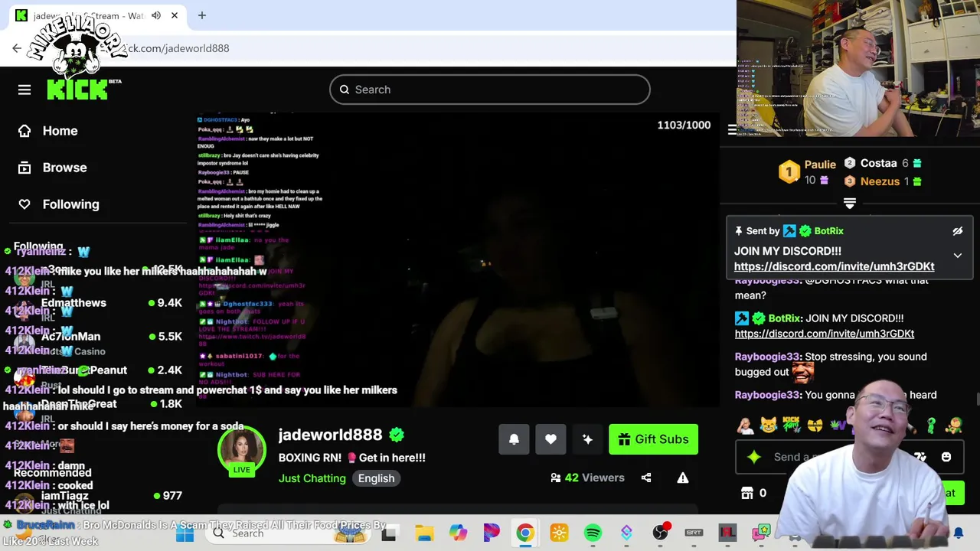Click the jadeworld888 live avatar
Viewport: 980px width, 551px height.
coord(241,448)
